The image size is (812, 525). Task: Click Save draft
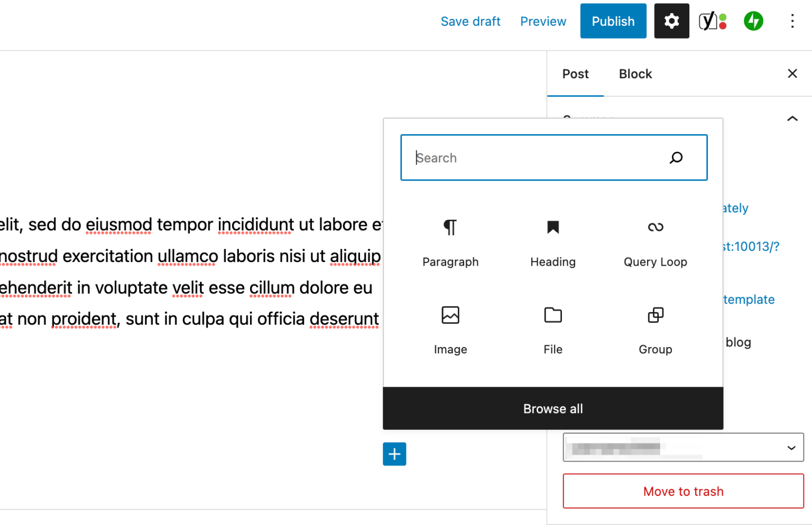click(470, 21)
